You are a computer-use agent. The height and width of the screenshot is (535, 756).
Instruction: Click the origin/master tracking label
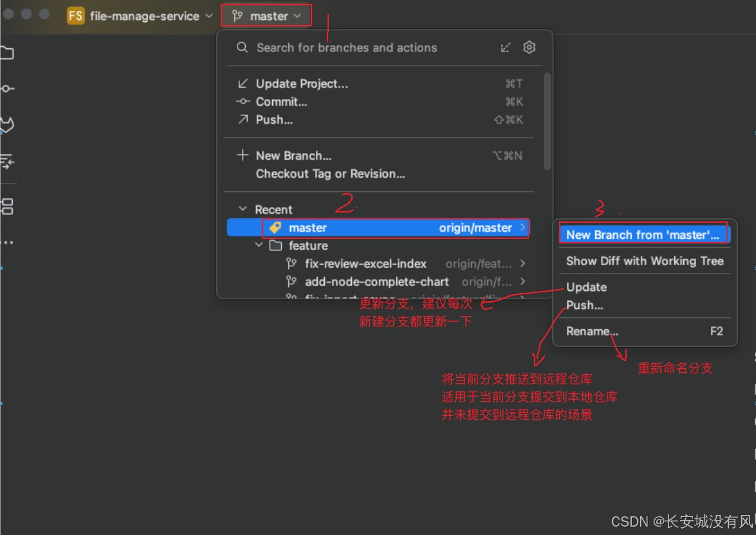475,228
